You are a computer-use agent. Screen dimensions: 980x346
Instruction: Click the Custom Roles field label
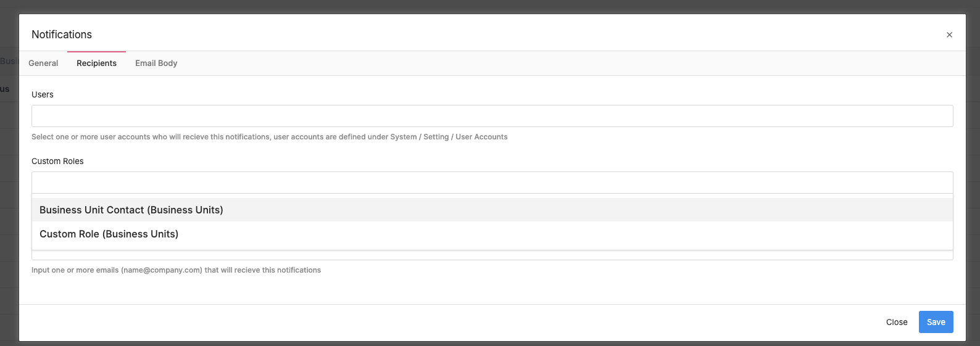(57, 162)
